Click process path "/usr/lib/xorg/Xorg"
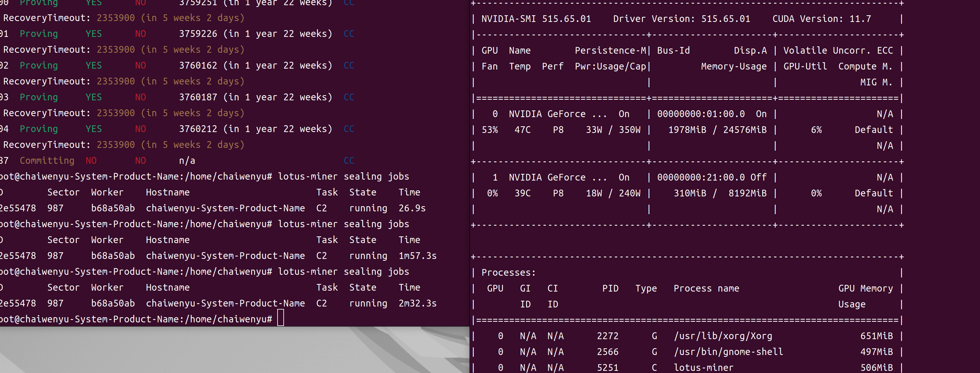The height and width of the screenshot is (373, 980). pyautogui.click(x=723, y=336)
